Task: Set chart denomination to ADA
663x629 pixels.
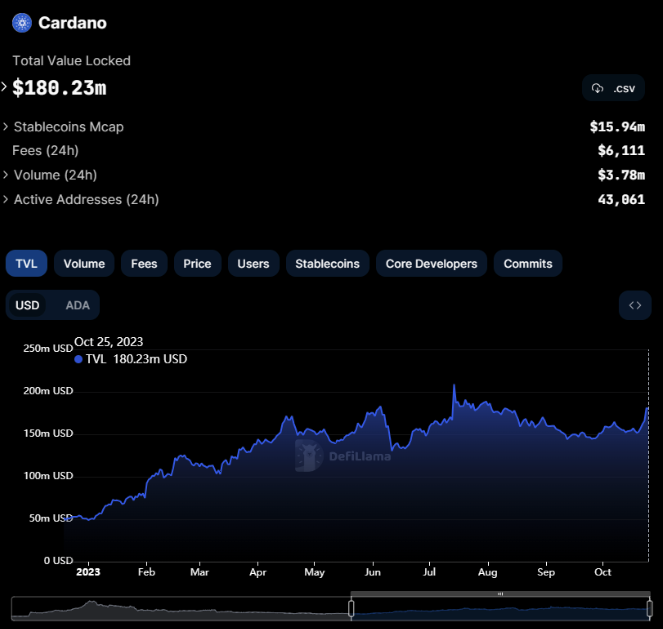Action: [77, 305]
